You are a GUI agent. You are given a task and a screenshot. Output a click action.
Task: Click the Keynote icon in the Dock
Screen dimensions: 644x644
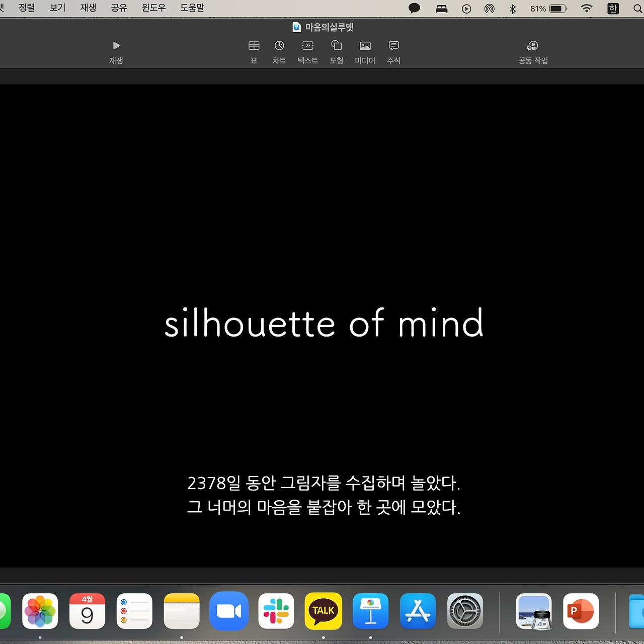point(371,611)
